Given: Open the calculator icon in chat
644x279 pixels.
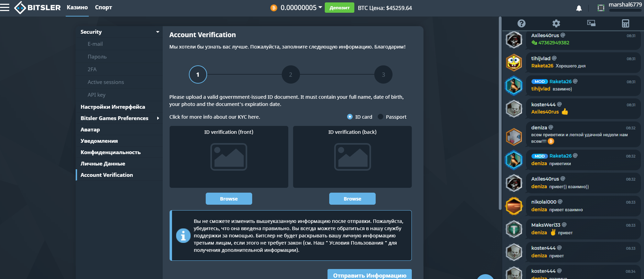Looking at the screenshot, I should click(625, 23).
